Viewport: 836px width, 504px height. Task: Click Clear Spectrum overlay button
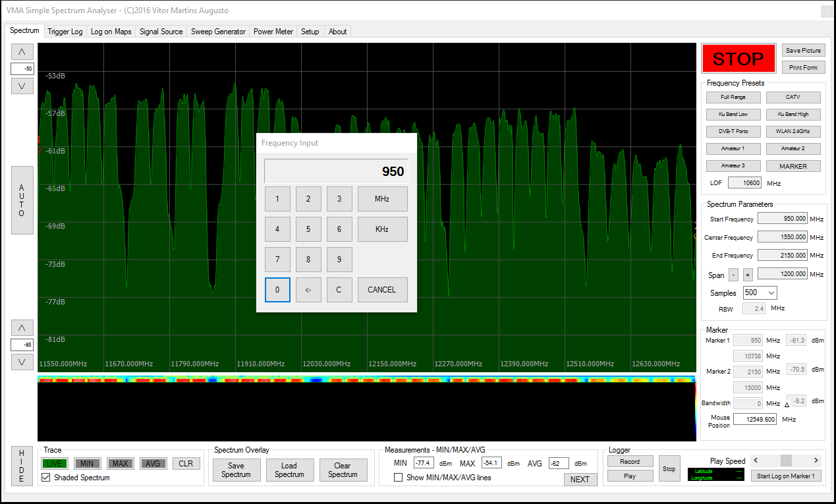point(343,470)
